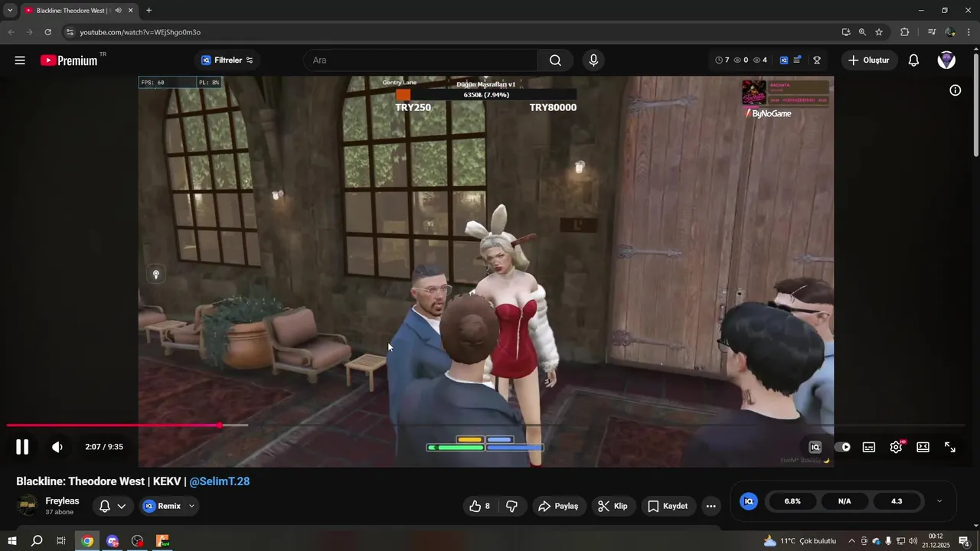Click the video progress scrubber handle
The height and width of the screenshot is (551, 980).
220,425
